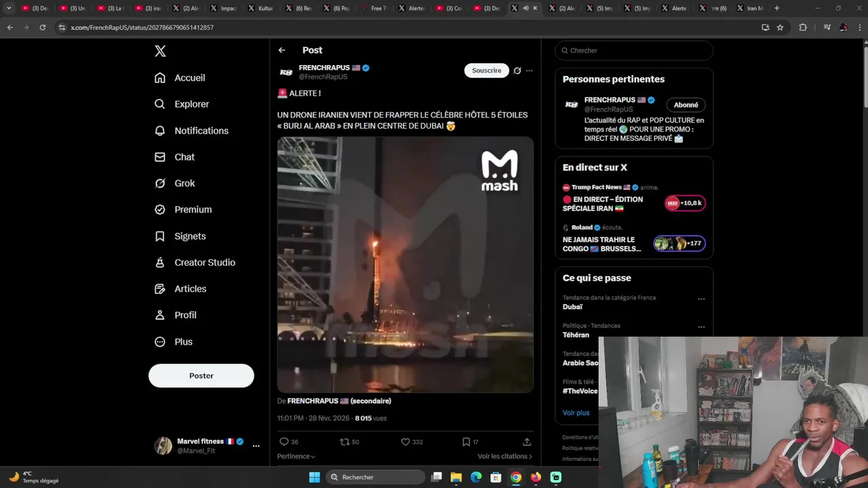Viewport: 868px width, 488px height.
Task: Open the Dubaï trending topic
Action: coord(573,307)
